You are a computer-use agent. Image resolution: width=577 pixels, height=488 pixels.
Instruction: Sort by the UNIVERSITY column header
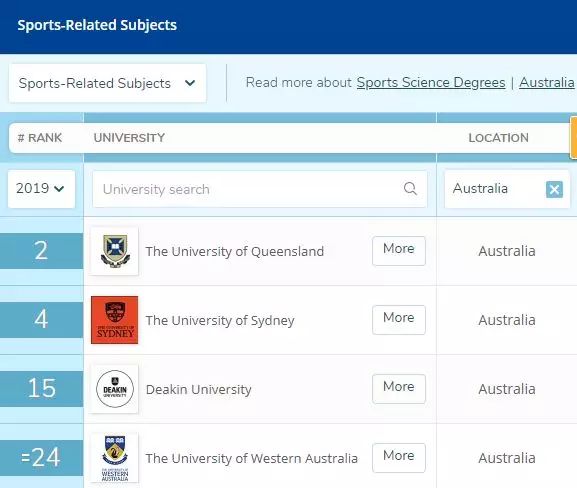tap(129, 138)
